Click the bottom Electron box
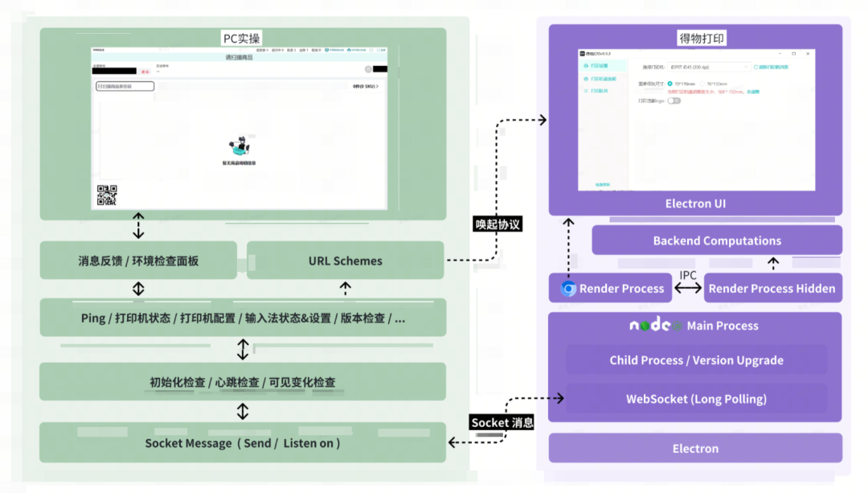 click(x=695, y=448)
